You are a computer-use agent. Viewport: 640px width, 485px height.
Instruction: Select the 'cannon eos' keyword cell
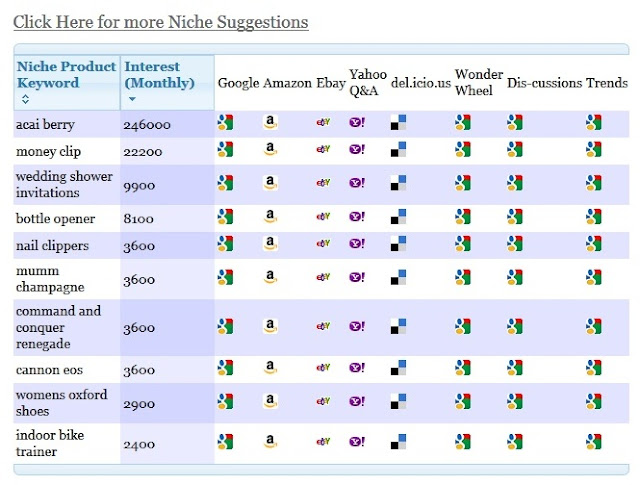click(67, 369)
